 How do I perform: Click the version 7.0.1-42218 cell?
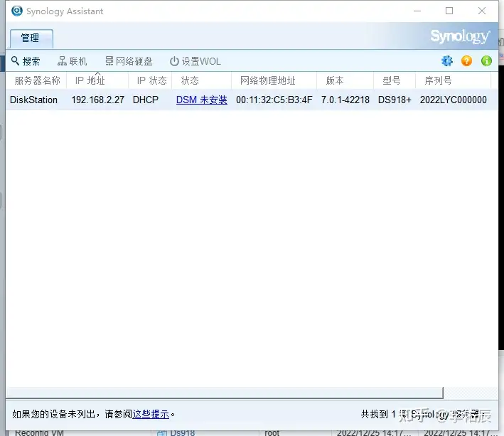click(x=345, y=100)
